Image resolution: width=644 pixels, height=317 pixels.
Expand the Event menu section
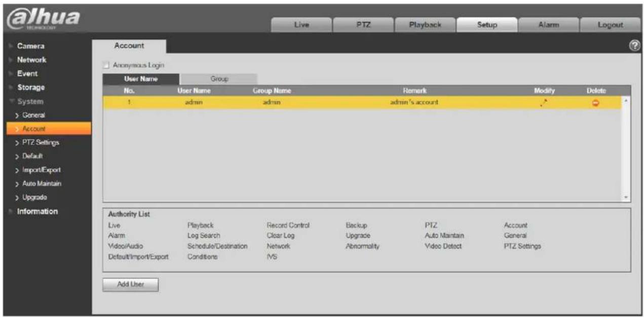tap(27, 73)
